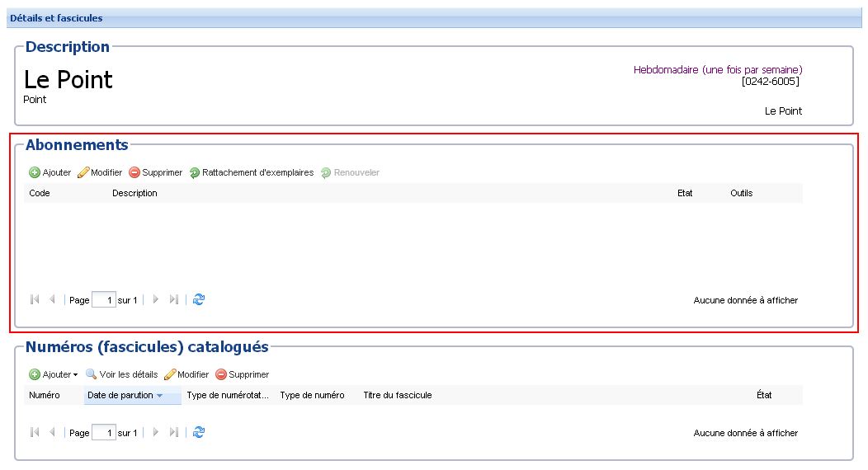Click the Date de parution sort arrow
This screenshot has height=470, width=868.
pyautogui.click(x=159, y=395)
